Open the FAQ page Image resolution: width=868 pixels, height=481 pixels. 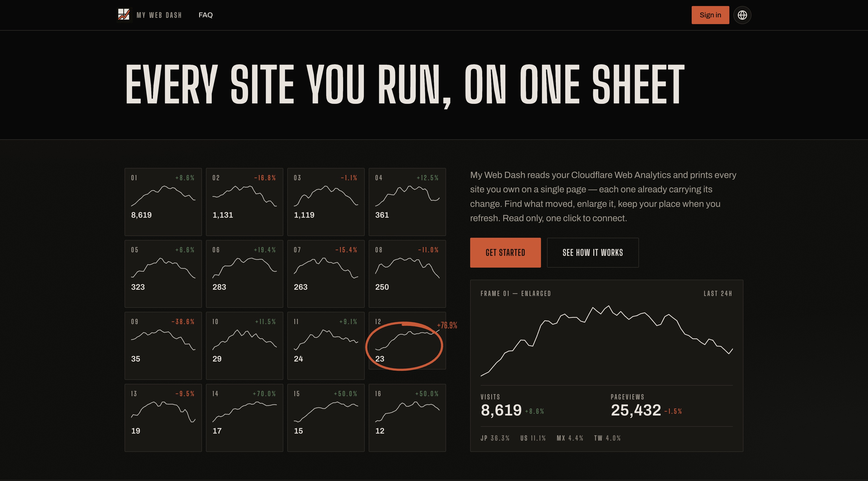tap(205, 15)
